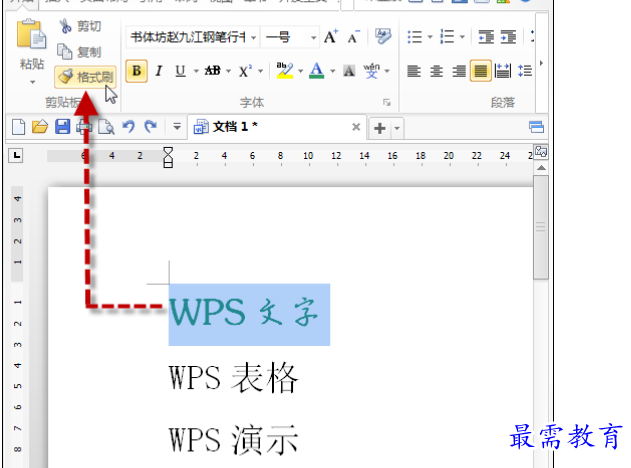This screenshot has width=631, height=468.
Task: Apply the font color A button
Action: click(317, 71)
